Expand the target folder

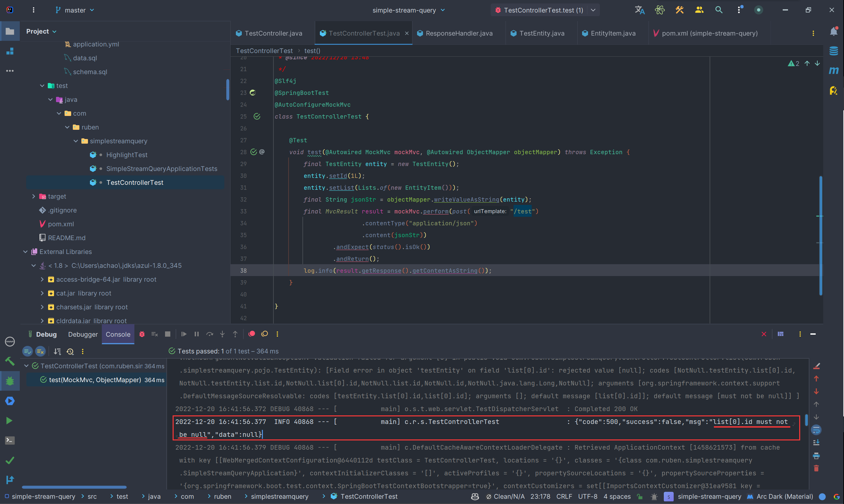point(34,196)
